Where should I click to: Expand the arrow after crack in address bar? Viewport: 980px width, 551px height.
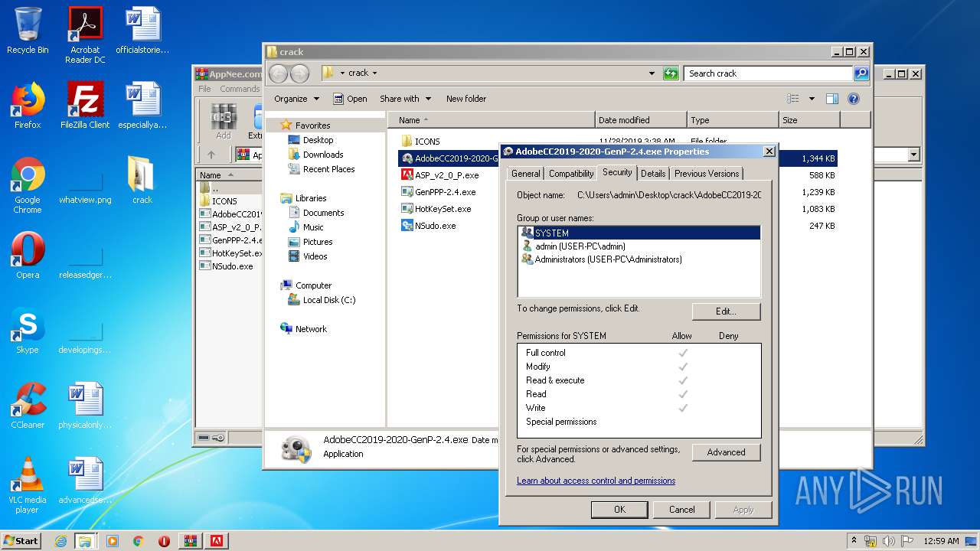click(375, 73)
